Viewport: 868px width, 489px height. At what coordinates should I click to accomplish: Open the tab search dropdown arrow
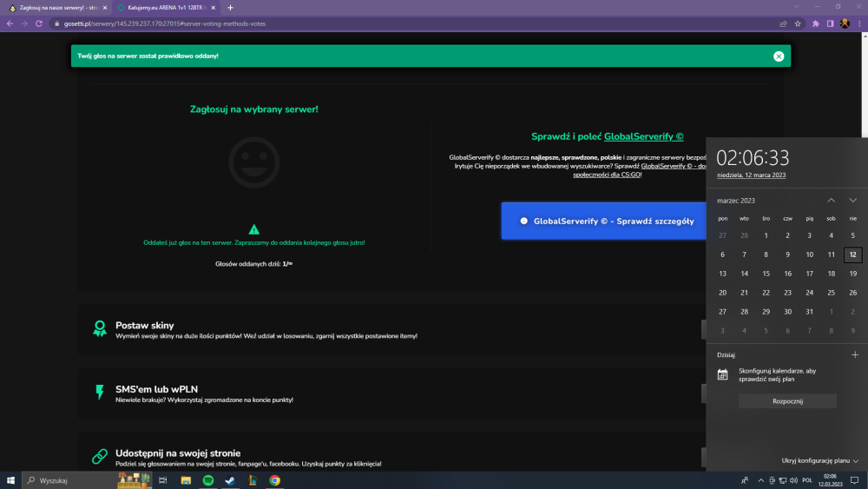point(796,7)
